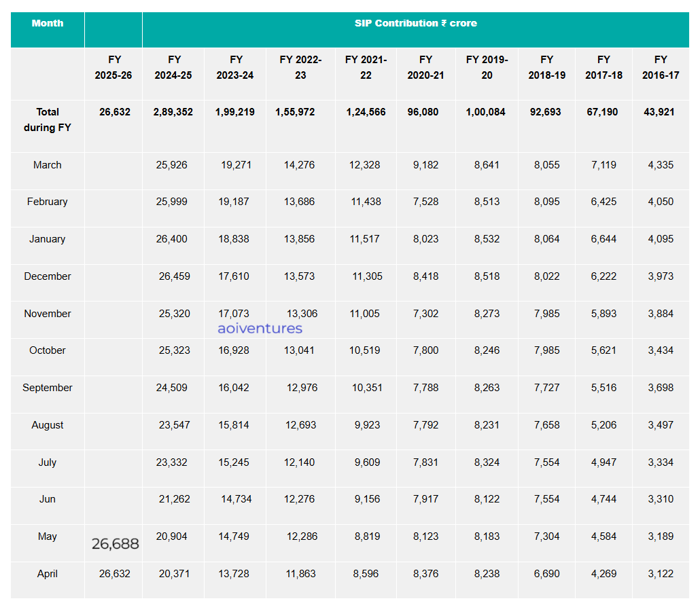Select the March row label
The width and height of the screenshot is (700, 603).
click(48, 165)
